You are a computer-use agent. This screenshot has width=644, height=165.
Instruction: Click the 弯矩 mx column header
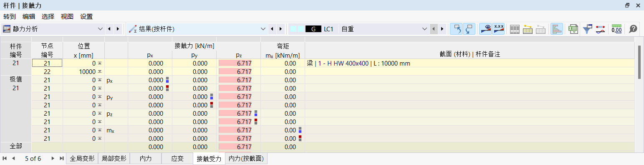coord(283,50)
